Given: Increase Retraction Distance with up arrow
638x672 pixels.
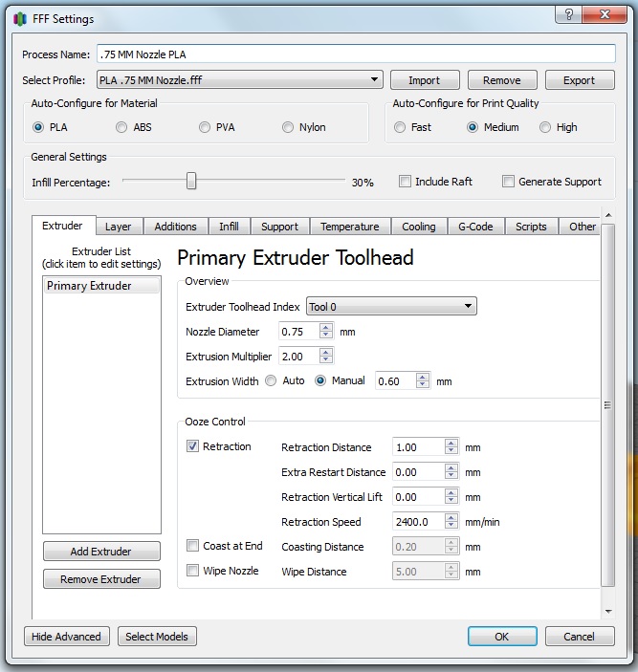Looking at the screenshot, I should pyautogui.click(x=451, y=443).
